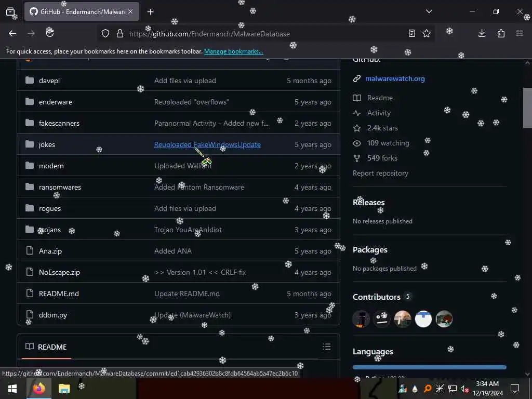Viewport: 532px width, 399px height.
Task: Open the ddom.py file
Action: 53,315
